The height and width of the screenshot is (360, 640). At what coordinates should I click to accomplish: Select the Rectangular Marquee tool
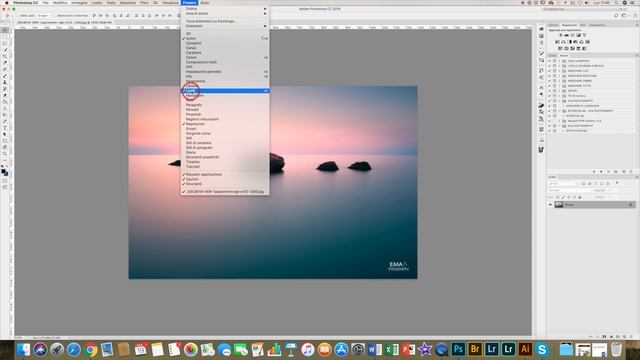coord(5,36)
